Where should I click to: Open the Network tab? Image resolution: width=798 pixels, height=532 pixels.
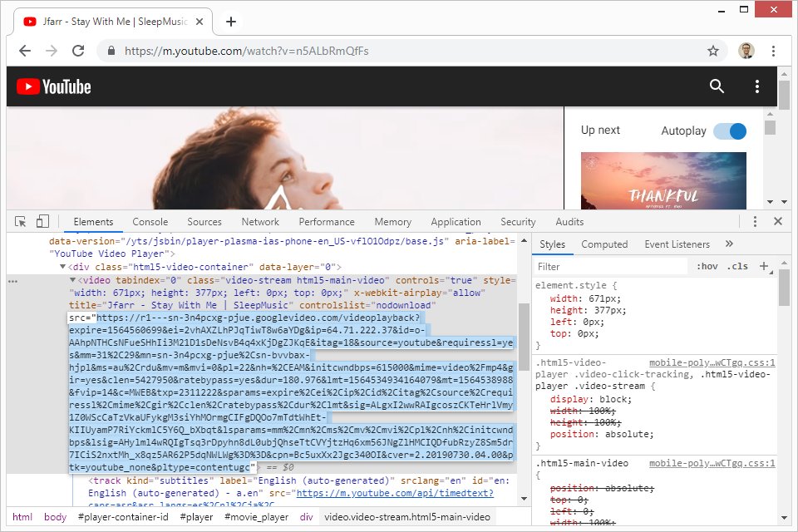point(260,222)
